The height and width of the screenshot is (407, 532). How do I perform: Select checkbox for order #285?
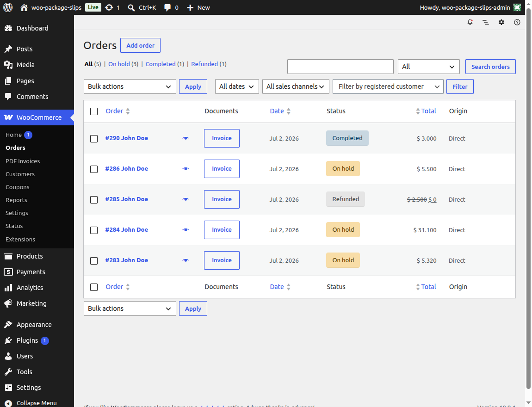pyautogui.click(x=94, y=199)
